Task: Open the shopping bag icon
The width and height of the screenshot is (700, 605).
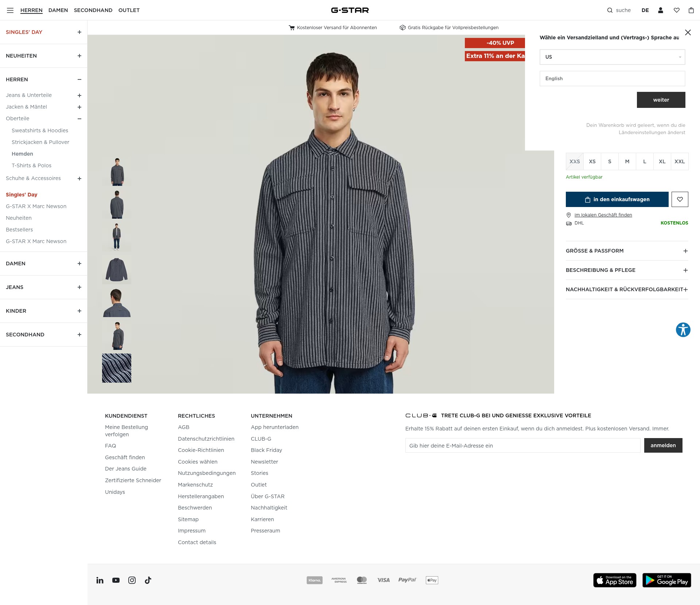Action: pos(691,10)
